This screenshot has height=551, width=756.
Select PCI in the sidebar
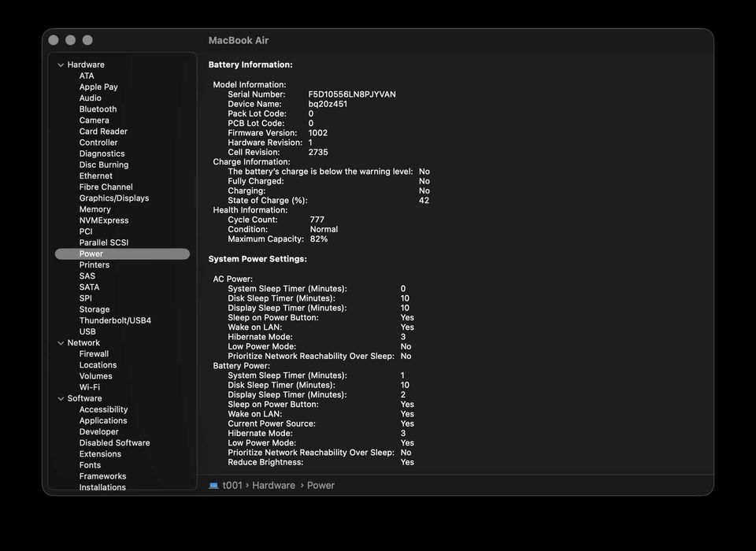pos(85,231)
